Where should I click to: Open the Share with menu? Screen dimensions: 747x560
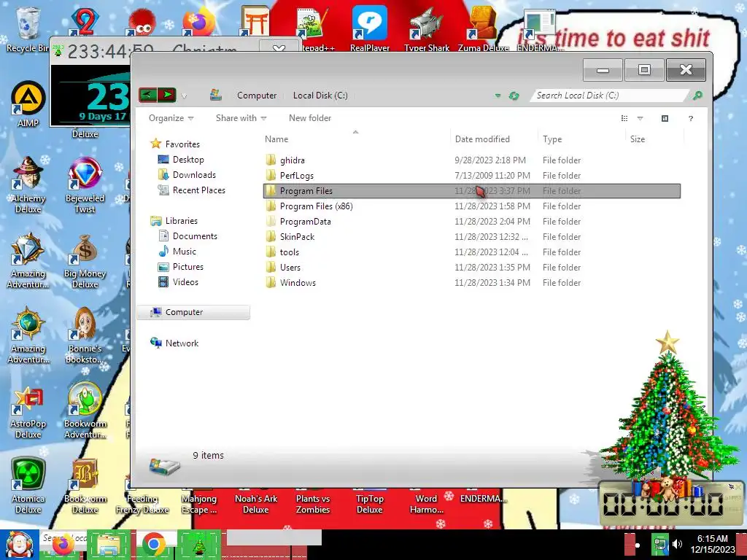241,118
